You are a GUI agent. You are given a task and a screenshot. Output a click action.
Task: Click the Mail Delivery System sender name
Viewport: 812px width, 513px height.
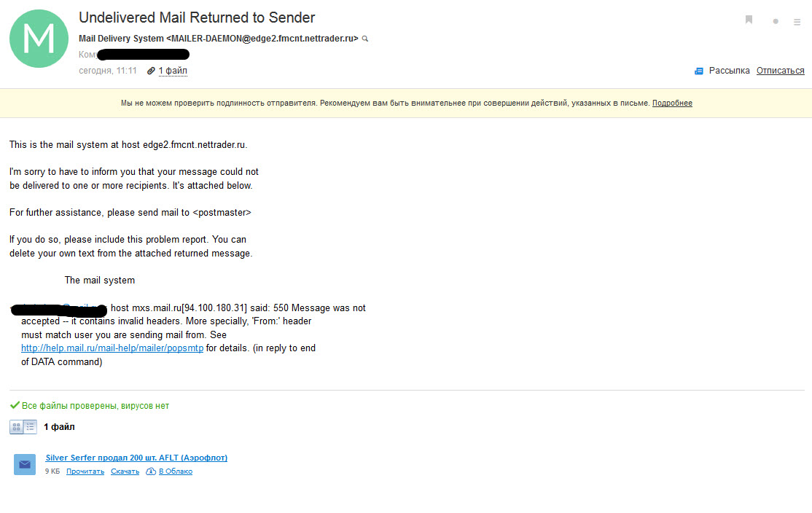[x=121, y=39]
